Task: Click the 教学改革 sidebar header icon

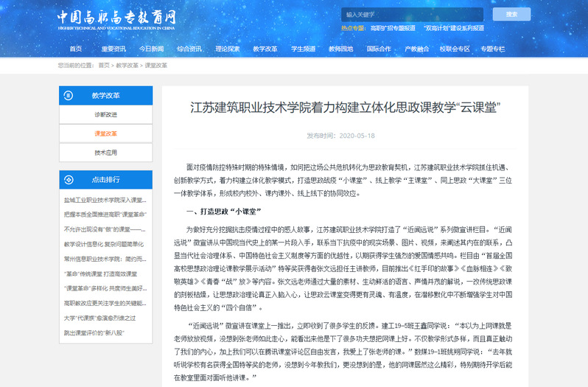Action: (x=69, y=96)
